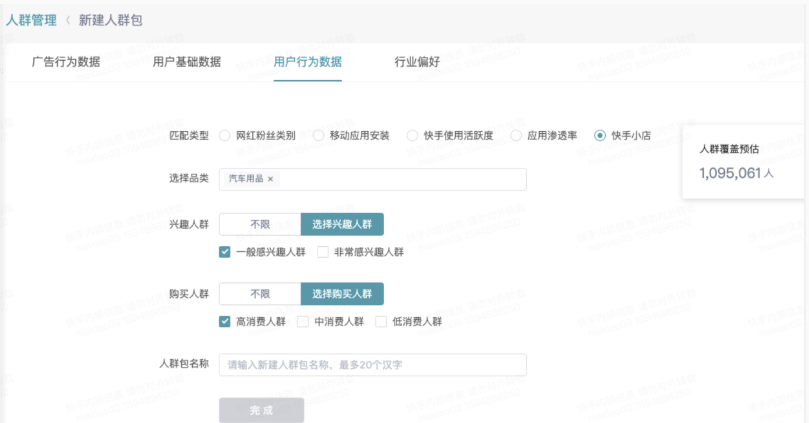Uncheck 一般感兴趣人群 checkbox
This screenshot has height=423, width=809.
pyautogui.click(x=224, y=252)
